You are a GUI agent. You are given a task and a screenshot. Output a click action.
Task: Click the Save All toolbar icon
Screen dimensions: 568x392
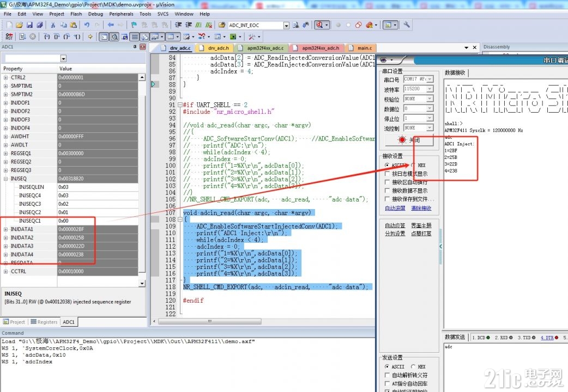(40, 25)
